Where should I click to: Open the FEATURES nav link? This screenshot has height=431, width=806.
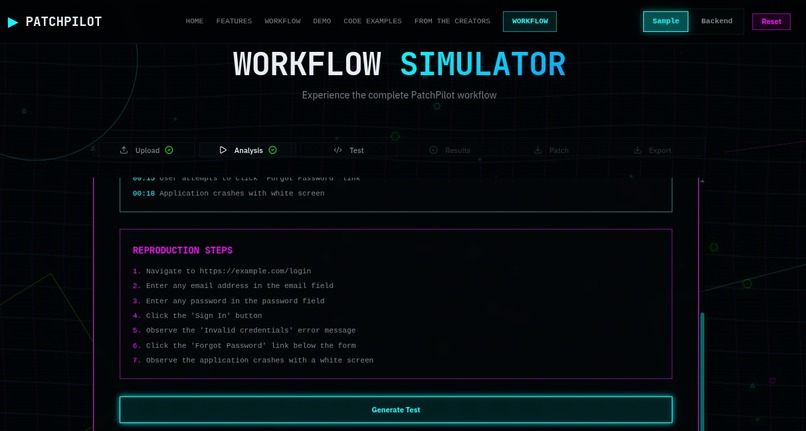point(234,21)
